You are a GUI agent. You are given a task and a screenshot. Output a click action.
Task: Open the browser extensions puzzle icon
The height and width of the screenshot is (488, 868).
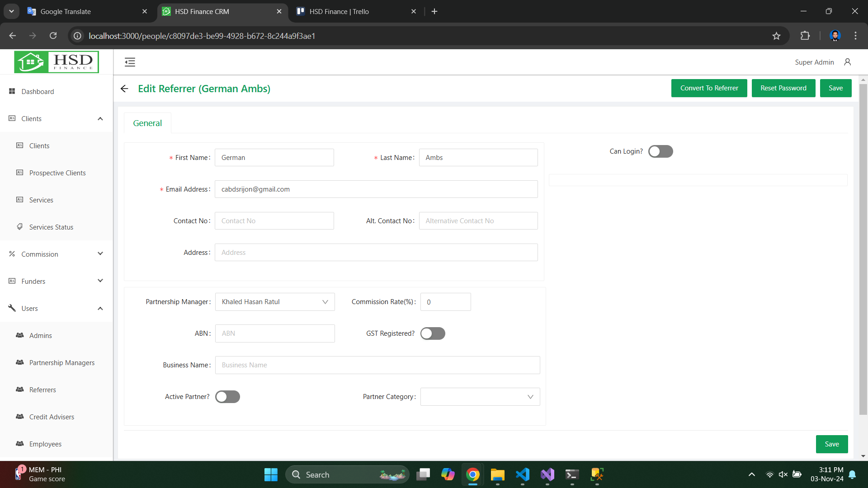pos(805,36)
